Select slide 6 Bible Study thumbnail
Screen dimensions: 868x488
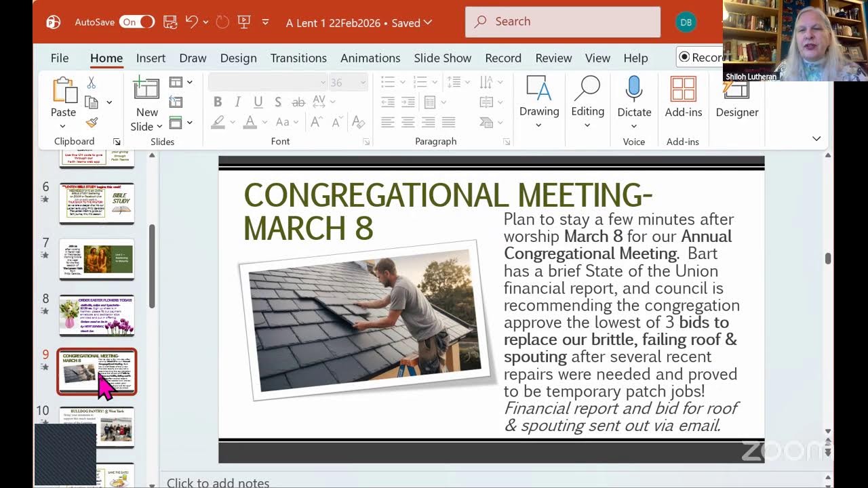97,203
